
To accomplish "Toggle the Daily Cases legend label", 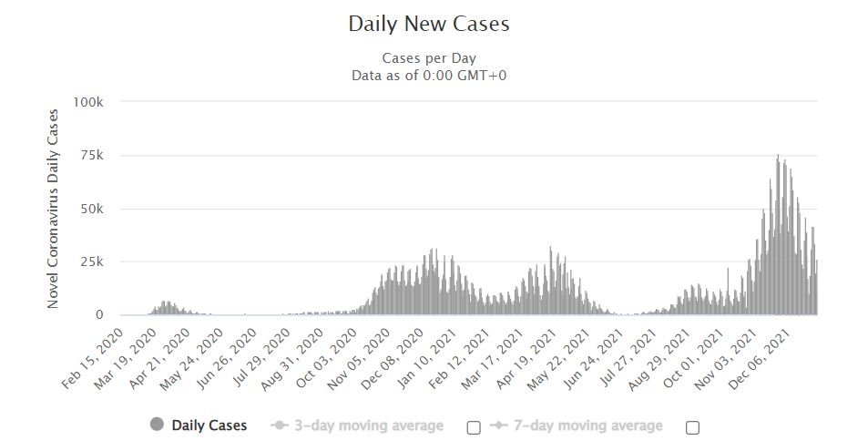I will 209,426.
